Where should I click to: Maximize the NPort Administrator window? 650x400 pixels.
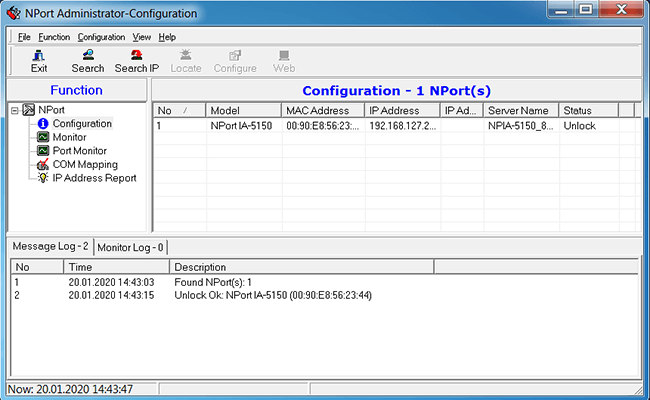click(586, 10)
